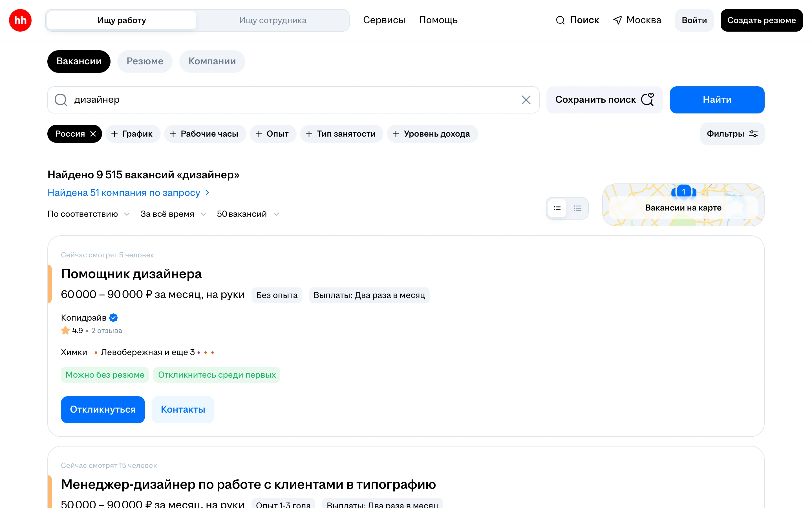
Task: Click the verified badge next to Копидрайв
Action: pyautogui.click(x=113, y=317)
